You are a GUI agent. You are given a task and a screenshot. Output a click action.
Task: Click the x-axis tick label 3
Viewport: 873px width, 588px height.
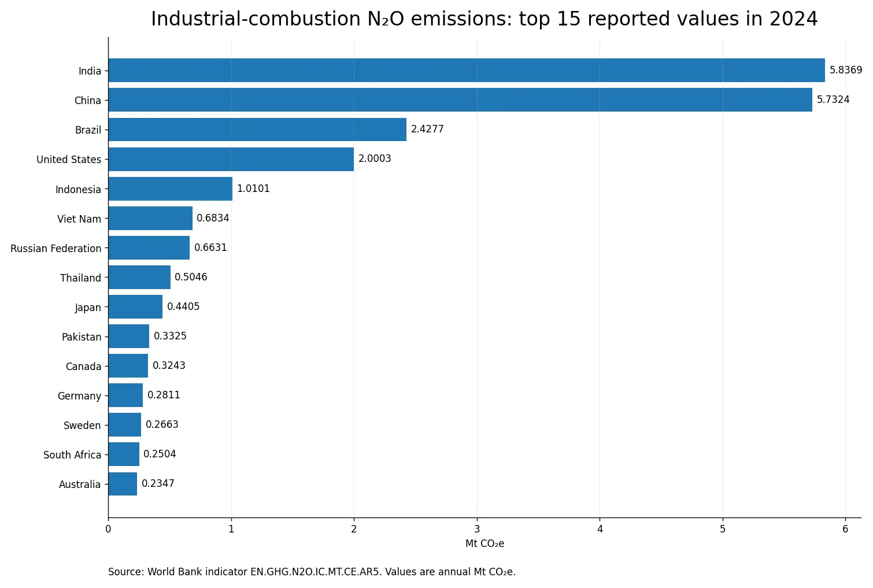pos(477,529)
